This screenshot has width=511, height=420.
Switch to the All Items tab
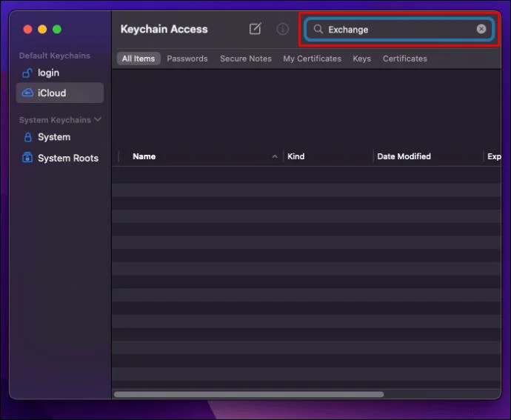138,59
